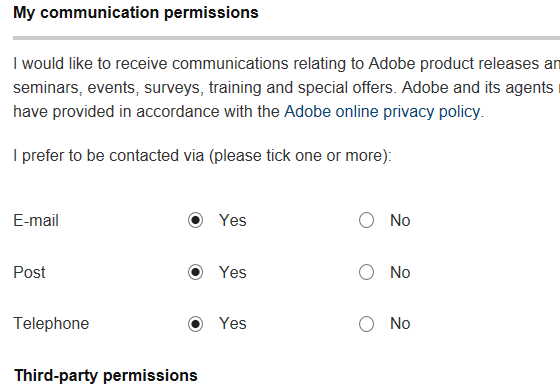Click the Yes label in the Telephone row

tap(232, 323)
